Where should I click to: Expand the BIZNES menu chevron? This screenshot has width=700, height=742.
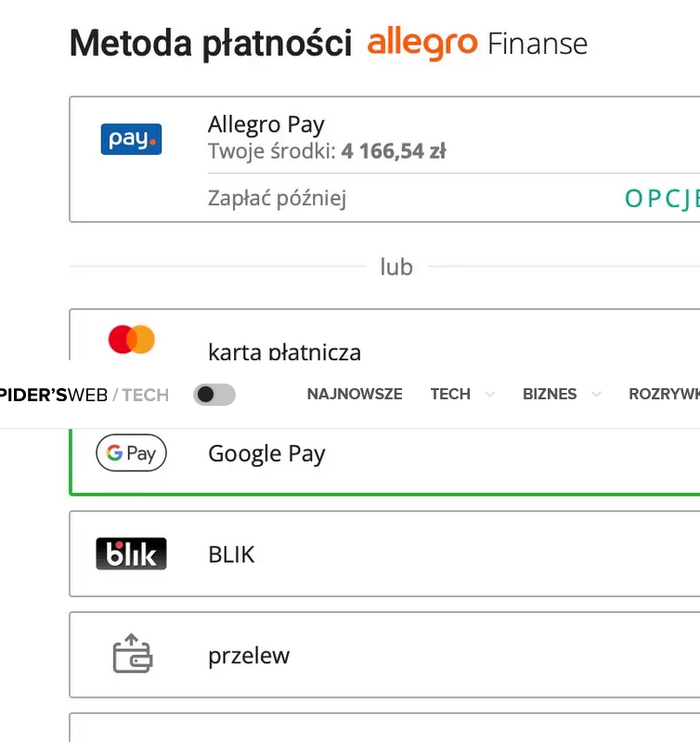coord(597,395)
